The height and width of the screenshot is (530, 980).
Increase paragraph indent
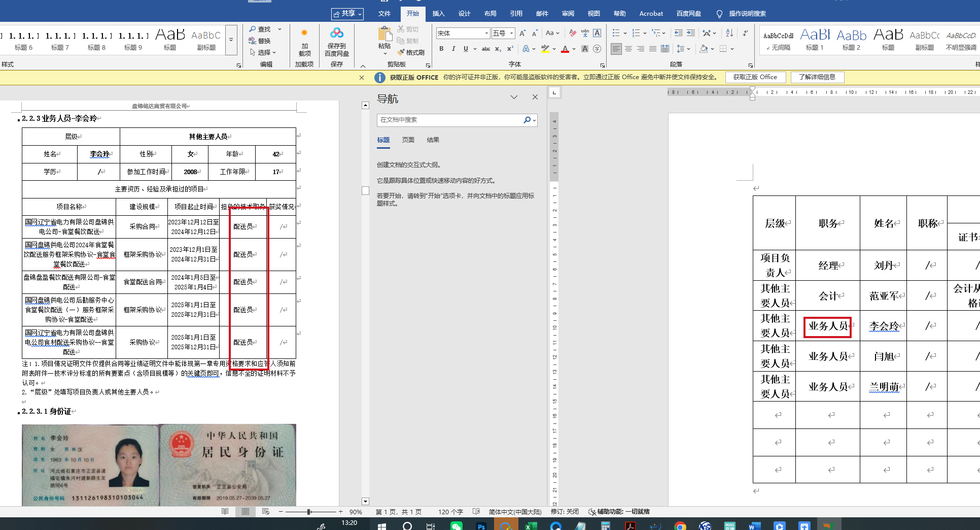point(691,34)
